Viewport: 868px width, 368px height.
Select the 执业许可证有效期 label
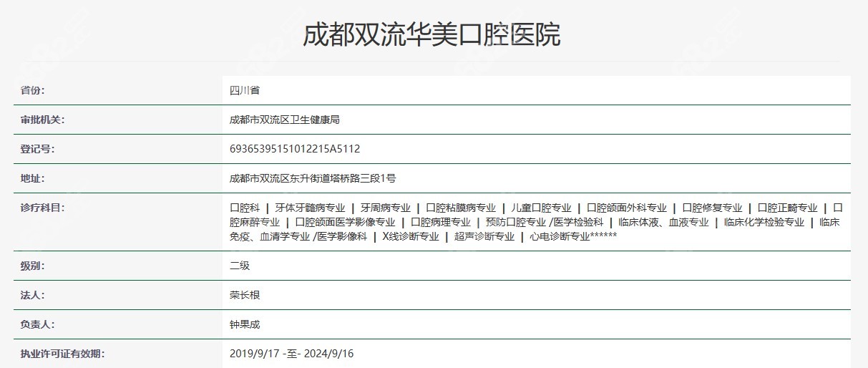[62, 354]
